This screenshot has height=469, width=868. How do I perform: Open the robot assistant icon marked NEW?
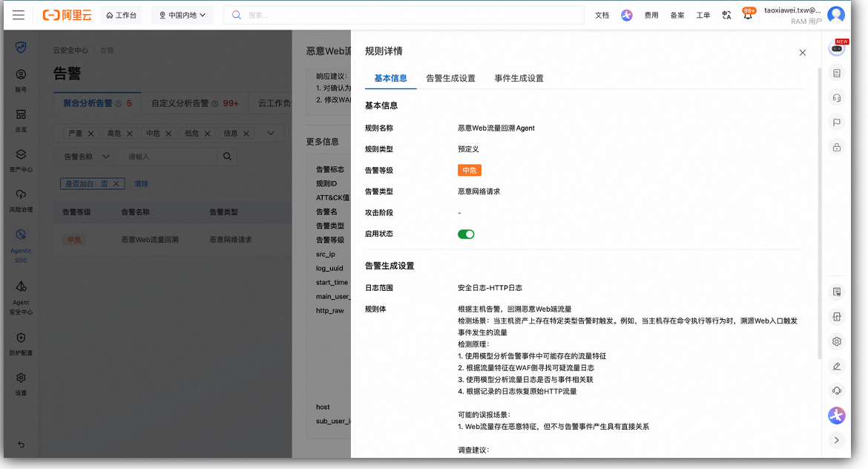pos(837,48)
